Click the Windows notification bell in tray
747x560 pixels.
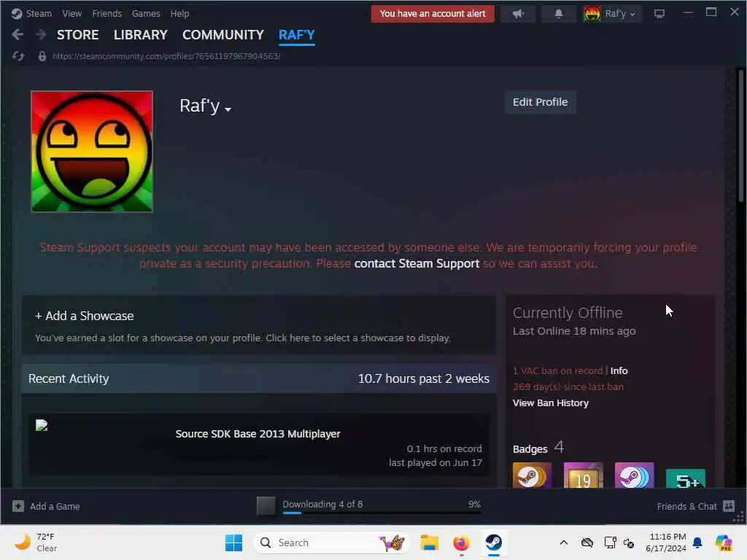(697, 542)
